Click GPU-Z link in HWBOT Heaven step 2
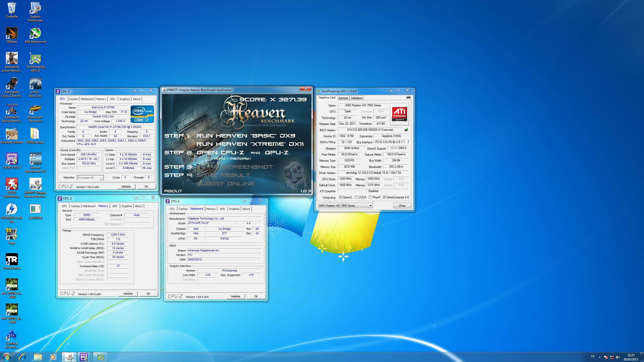Screen dimensions: 644x362 [x=276, y=153]
